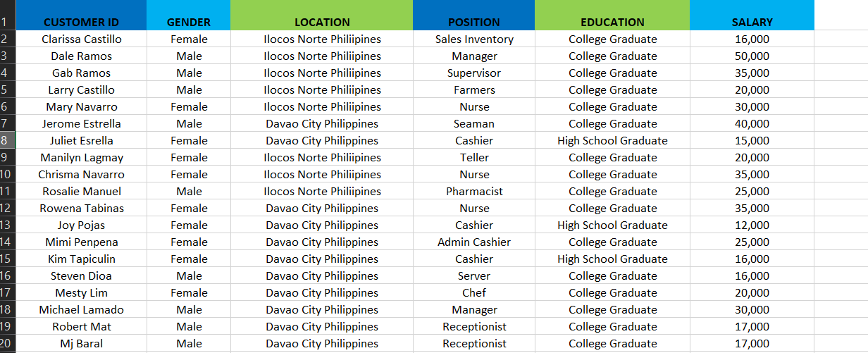This screenshot has width=868, height=353.
Task: Click the 40,000 salary cell
Action: pos(752,124)
